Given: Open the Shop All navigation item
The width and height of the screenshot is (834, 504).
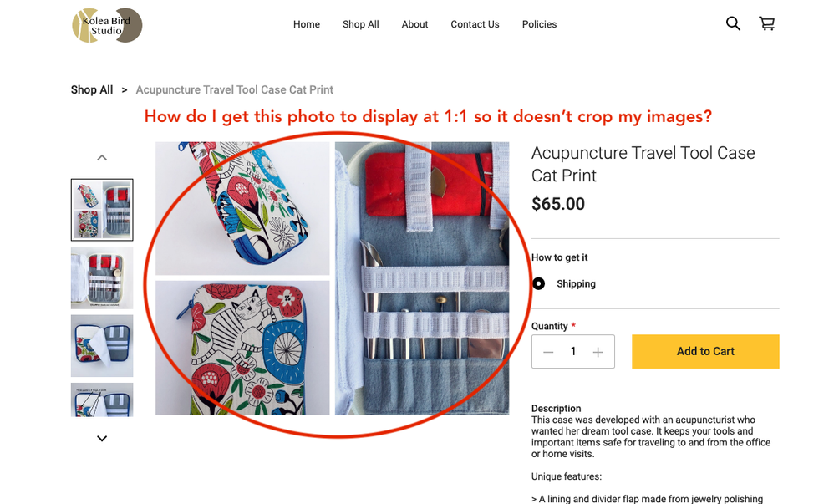Looking at the screenshot, I should point(361,24).
